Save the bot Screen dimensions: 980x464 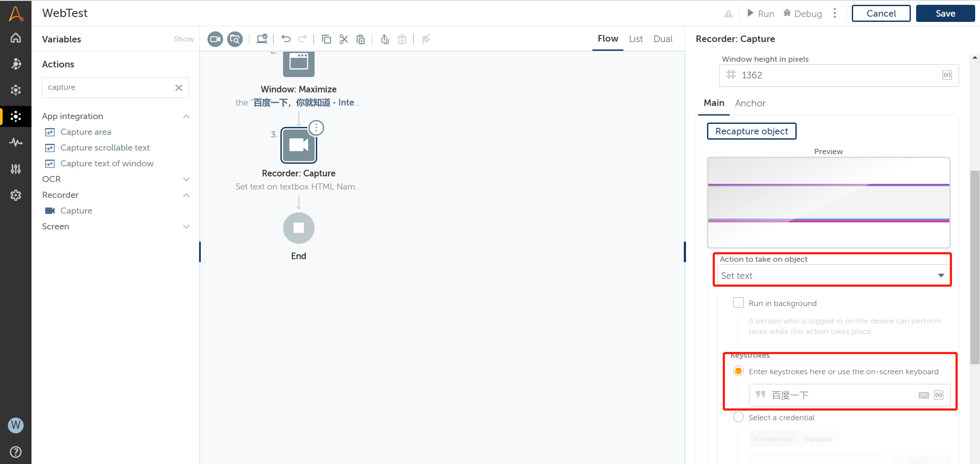945,13
